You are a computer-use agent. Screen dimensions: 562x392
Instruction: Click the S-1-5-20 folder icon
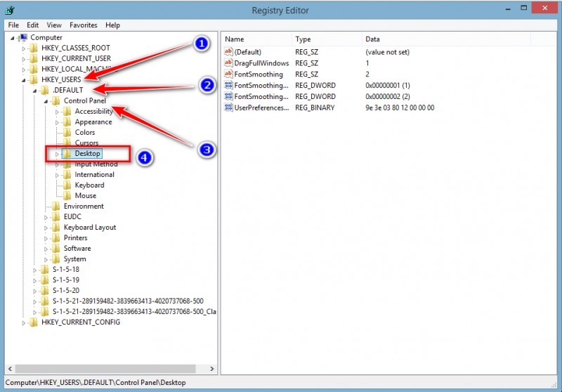pos(45,291)
